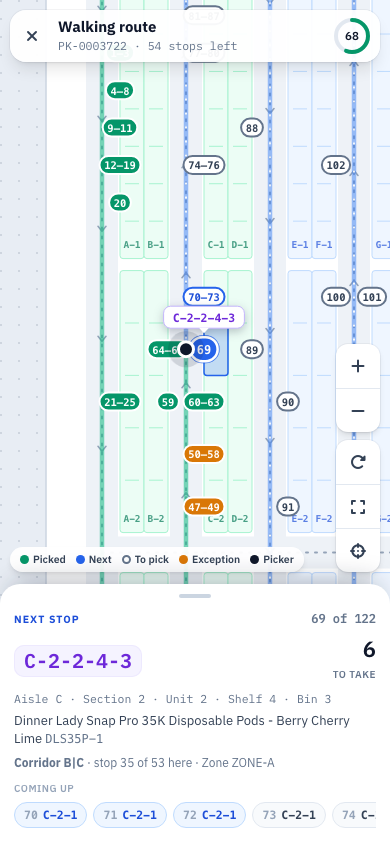This screenshot has height=844, width=390.
Task: Tap the purple C-2-2-4-3 location badge
Action: tap(78, 661)
